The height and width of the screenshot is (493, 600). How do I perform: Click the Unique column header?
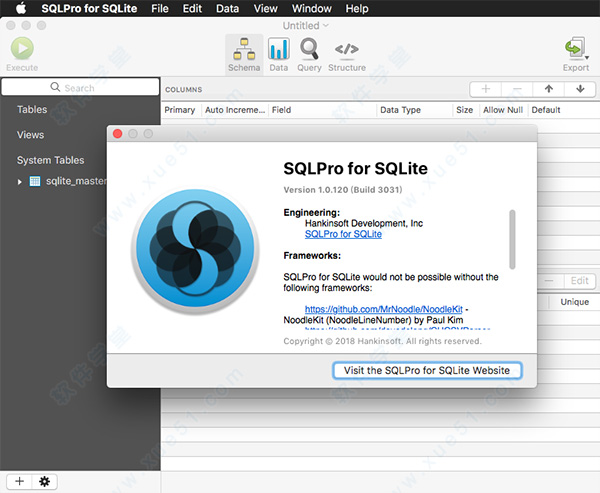(x=574, y=302)
